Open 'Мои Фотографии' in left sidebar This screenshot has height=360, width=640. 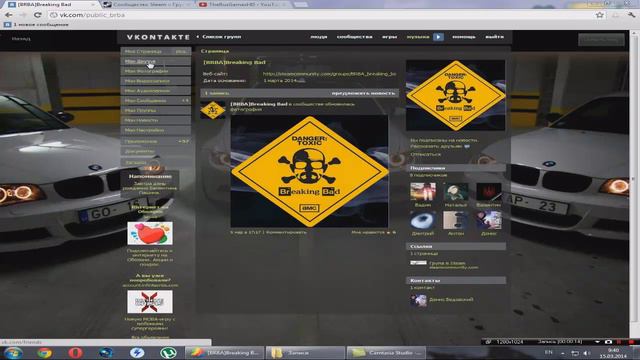tap(146, 71)
